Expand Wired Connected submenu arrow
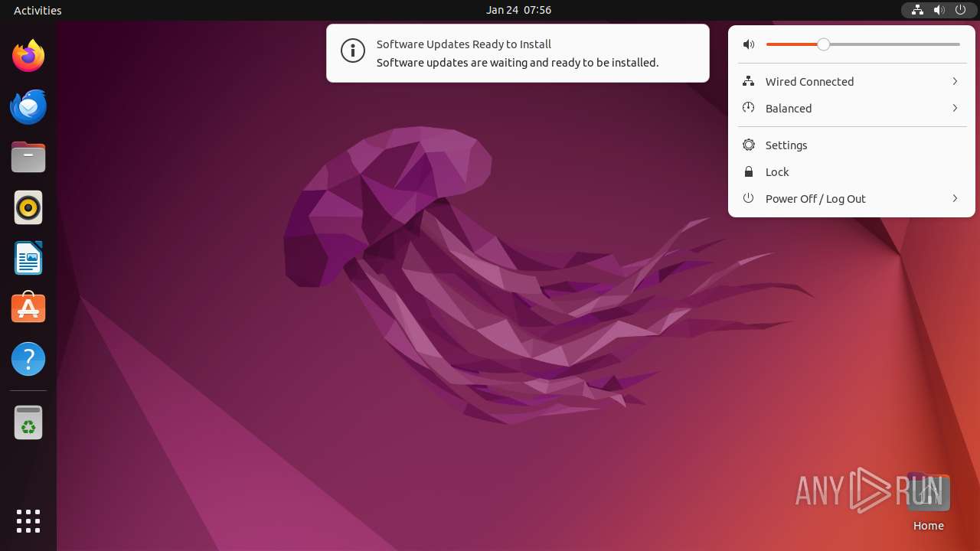980x551 pixels. (x=955, y=81)
